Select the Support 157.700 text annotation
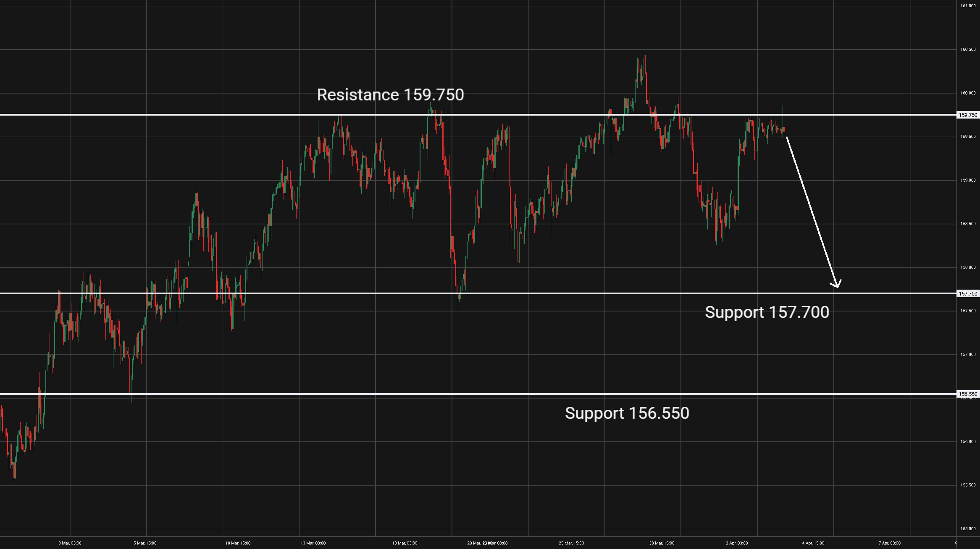Viewport: 980px width, 549px height. tap(767, 312)
